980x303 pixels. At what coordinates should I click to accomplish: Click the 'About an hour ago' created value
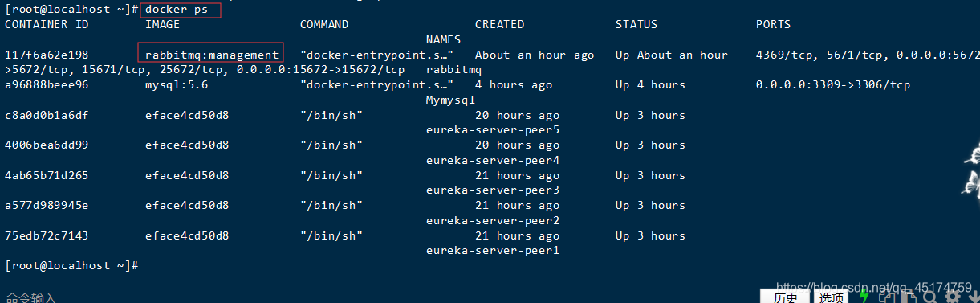[535, 55]
